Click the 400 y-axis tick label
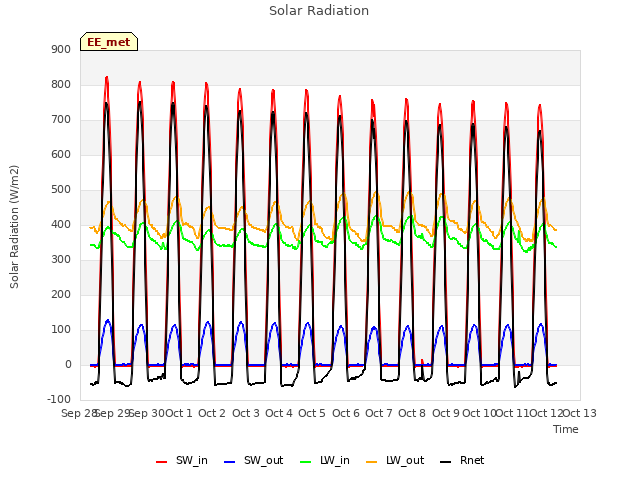 point(61,224)
